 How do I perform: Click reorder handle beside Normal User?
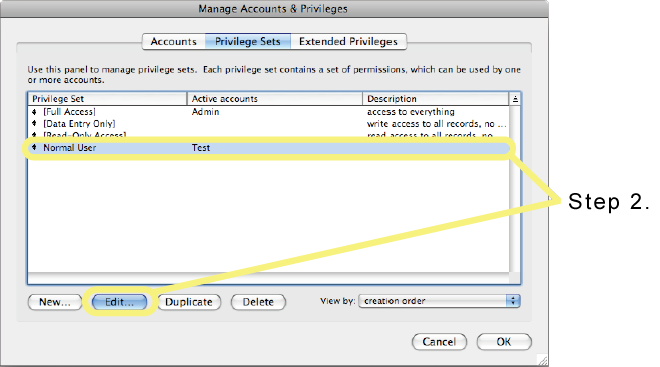(35, 147)
